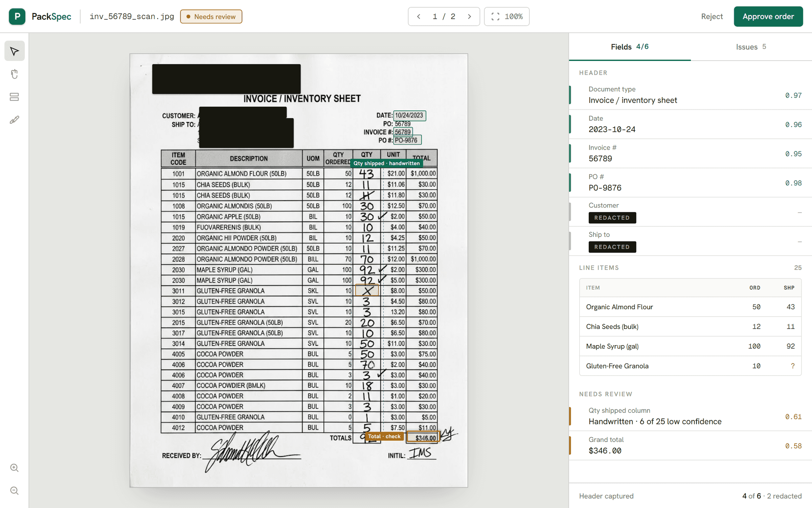This screenshot has height=508, width=812.
Task: Click the Qty shipped handwritten annotation tag
Action: click(x=386, y=163)
